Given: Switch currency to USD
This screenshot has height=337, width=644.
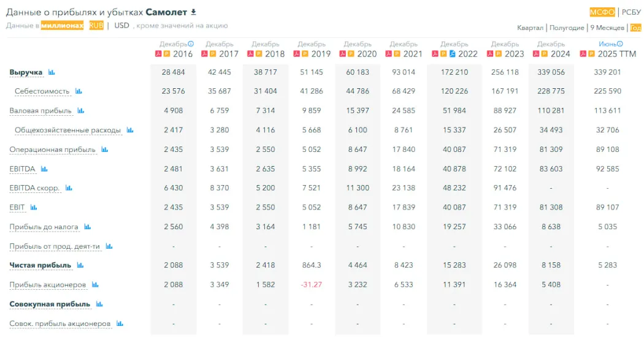Looking at the screenshot, I should (121, 26).
